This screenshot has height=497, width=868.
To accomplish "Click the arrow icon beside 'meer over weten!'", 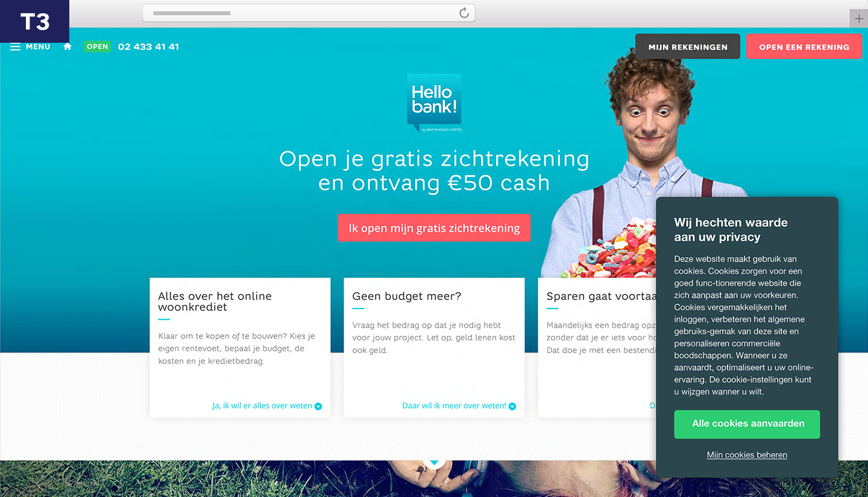I will click(512, 406).
